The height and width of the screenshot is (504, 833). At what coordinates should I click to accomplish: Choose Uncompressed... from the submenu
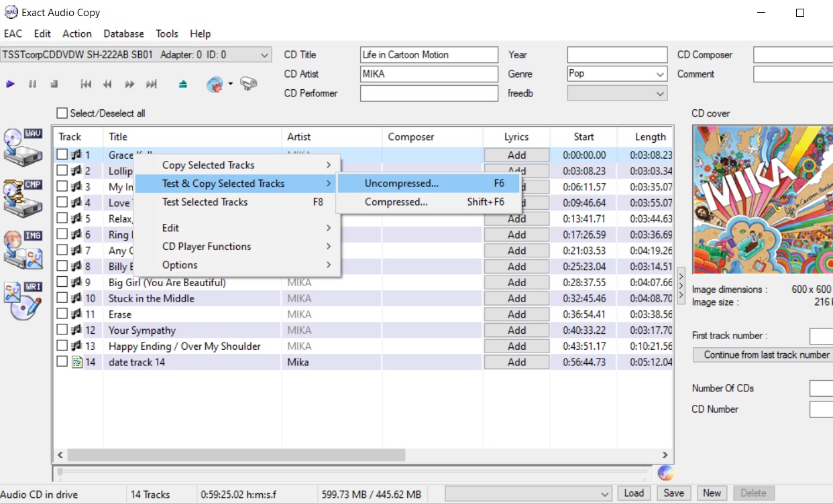428,184
